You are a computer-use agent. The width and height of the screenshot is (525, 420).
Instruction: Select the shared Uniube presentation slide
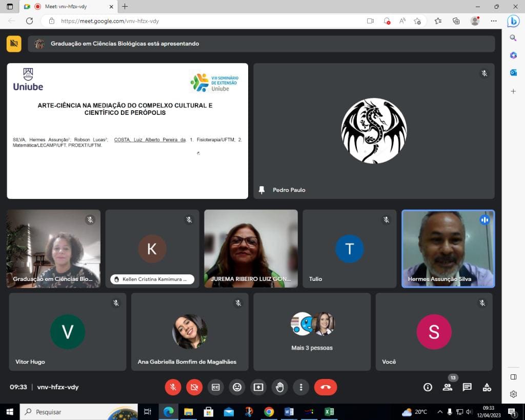pos(128,131)
